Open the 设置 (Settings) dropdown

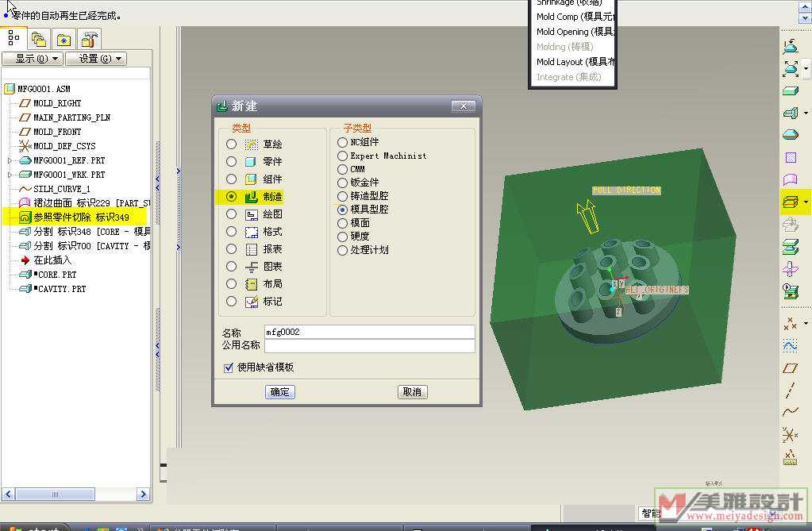[x=95, y=59]
